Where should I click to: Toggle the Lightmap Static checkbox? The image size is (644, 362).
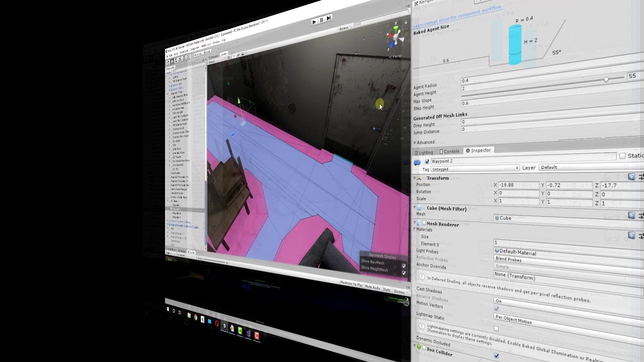coord(496,329)
